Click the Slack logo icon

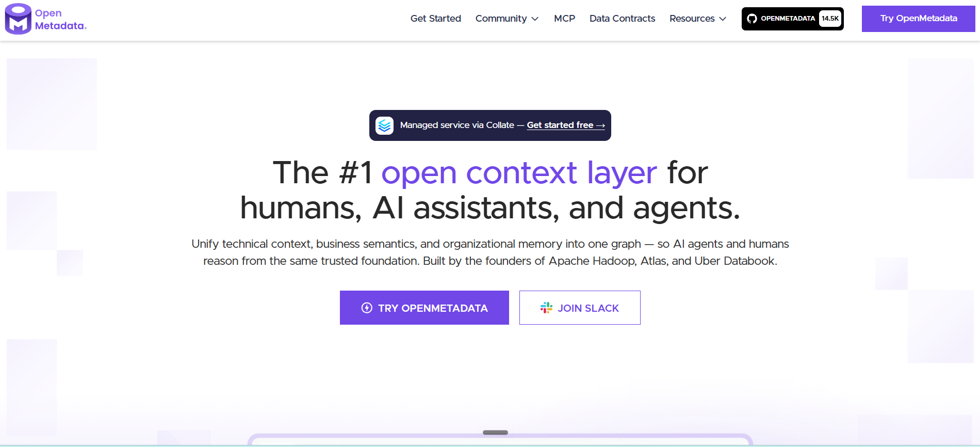546,308
